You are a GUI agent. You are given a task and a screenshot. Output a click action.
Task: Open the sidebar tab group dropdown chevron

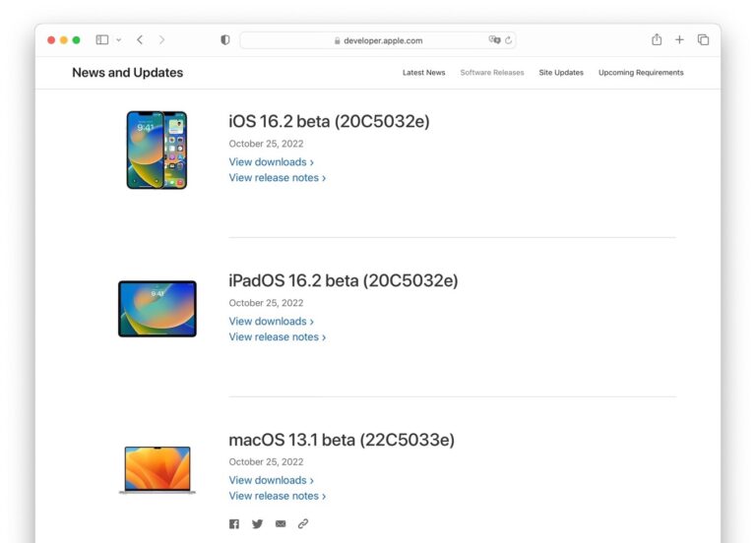119,40
